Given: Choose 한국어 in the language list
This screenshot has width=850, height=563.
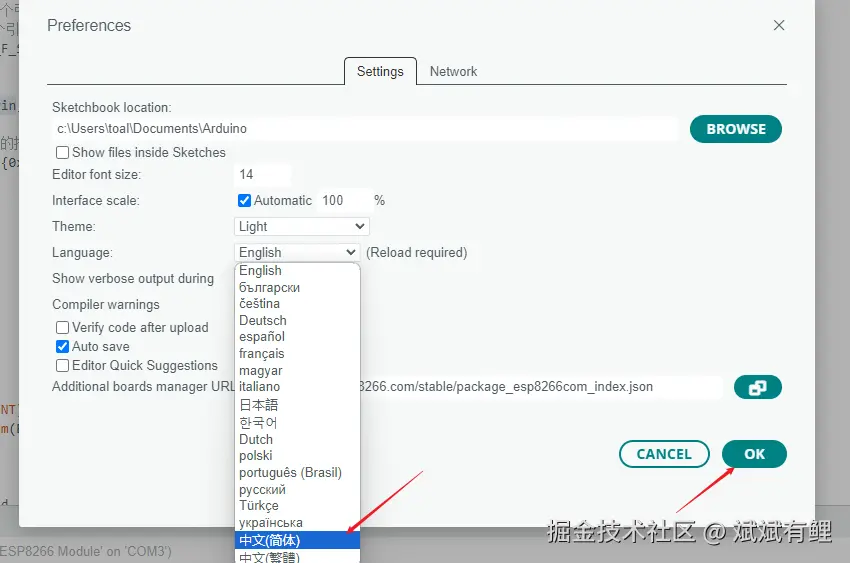Looking at the screenshot, I should [298, 422].
